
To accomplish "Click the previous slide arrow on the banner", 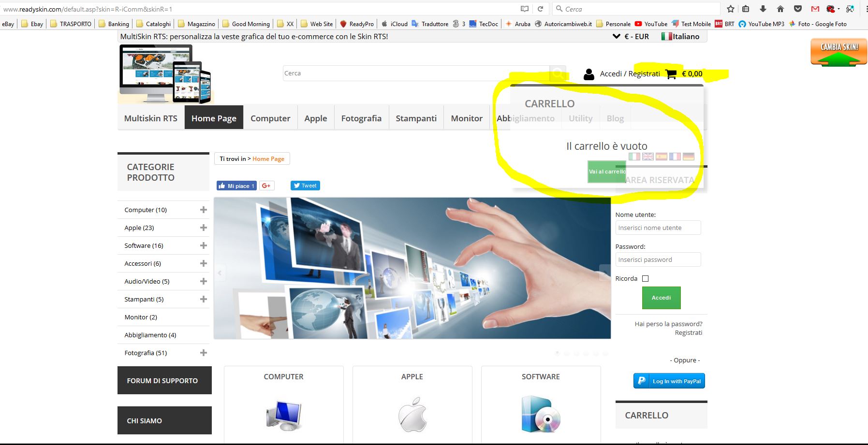I will click(220, 273).
